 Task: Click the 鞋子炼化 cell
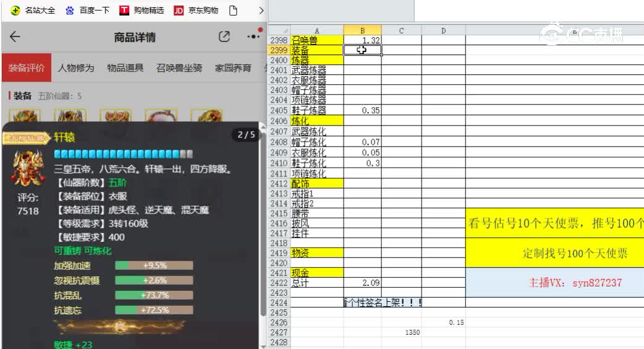[x=316, y=163]
